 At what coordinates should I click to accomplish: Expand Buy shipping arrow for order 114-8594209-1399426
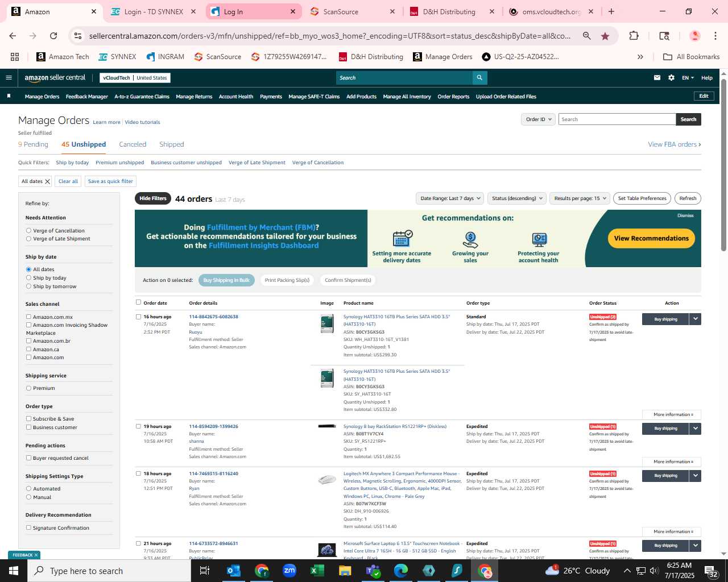(695, 429)
